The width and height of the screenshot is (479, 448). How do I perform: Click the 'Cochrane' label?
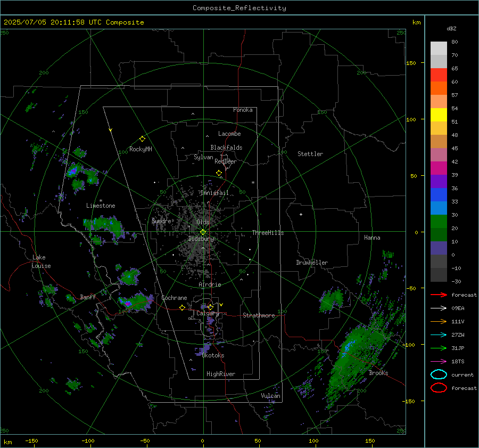pos(174,298)
